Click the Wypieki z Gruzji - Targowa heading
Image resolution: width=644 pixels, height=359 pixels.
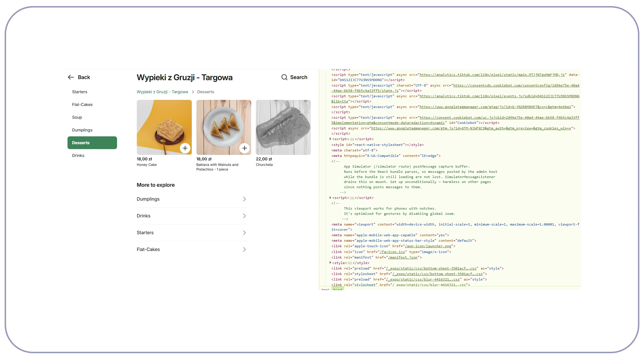click(185, 77)
